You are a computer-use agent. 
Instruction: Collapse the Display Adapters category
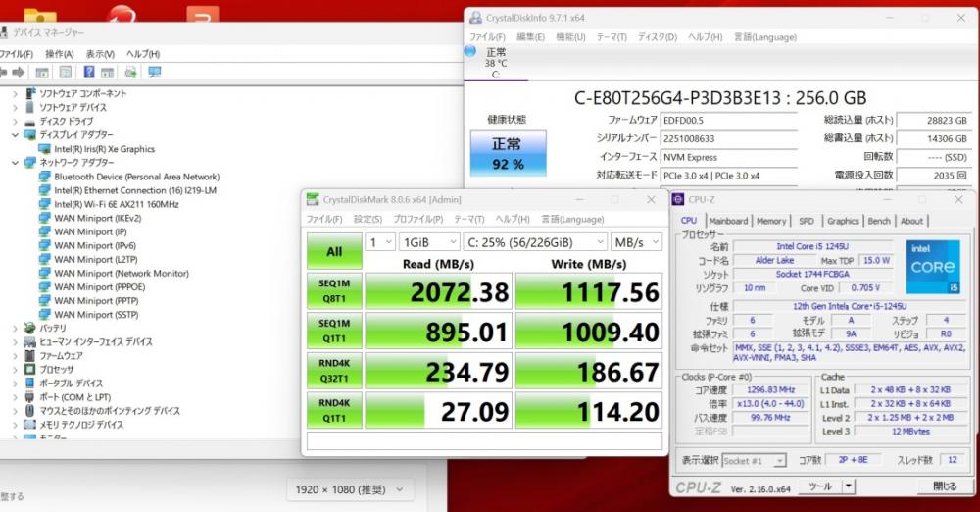(15, 134)
